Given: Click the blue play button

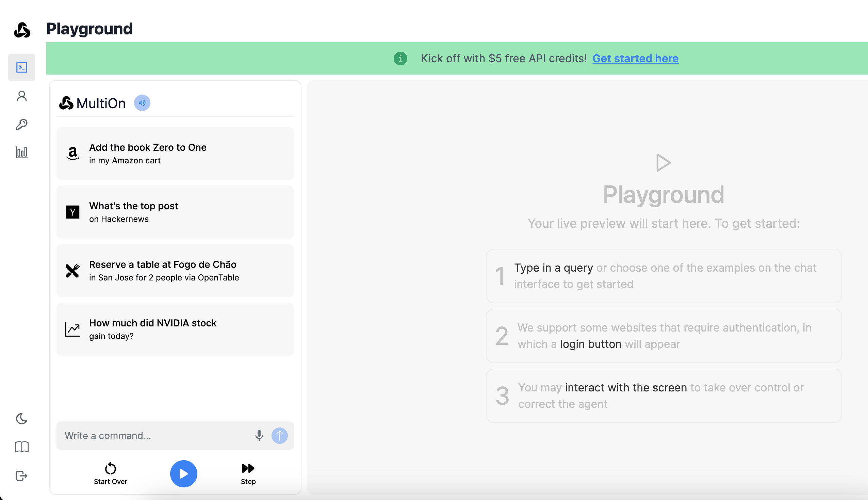Looking at the screenshot, I should point(184,473).
